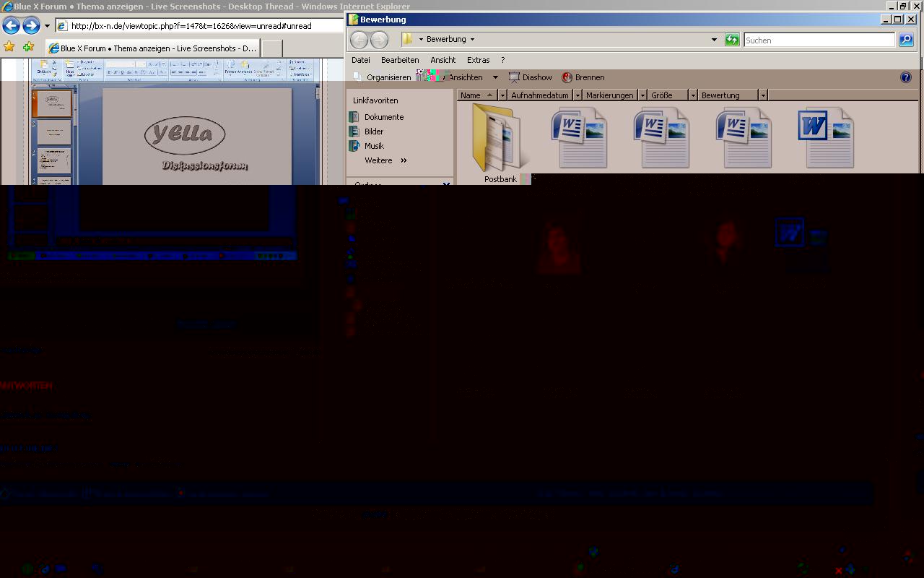
Task: Open Word document next to Postbank folder
Action: (x=579, y=137)
